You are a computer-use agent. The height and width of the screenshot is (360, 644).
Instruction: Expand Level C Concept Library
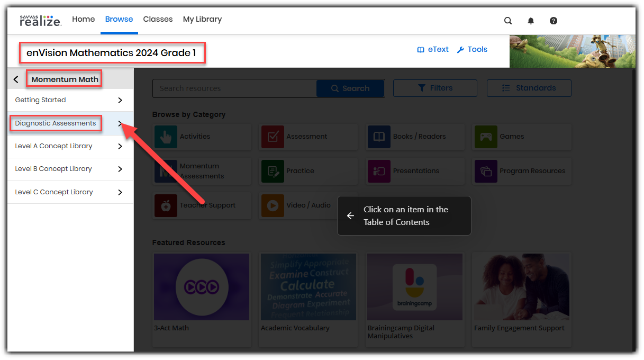point(120,192)
